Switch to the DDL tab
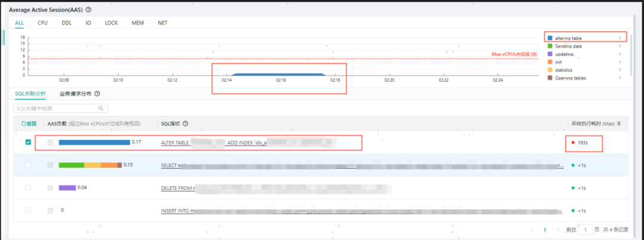Image resolution: width=644 pixels, height=240 pixels. coord(67,23)
